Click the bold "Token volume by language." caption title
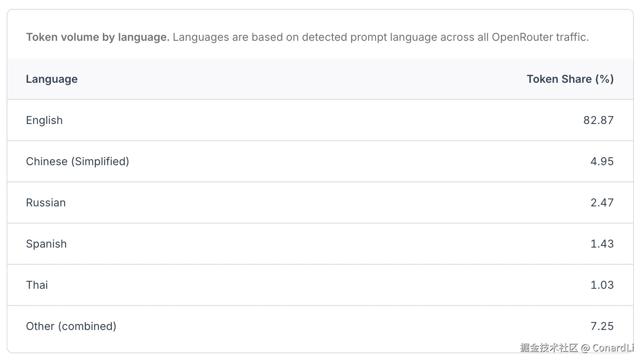The image size is (644, 363). [x=97, y=37]
